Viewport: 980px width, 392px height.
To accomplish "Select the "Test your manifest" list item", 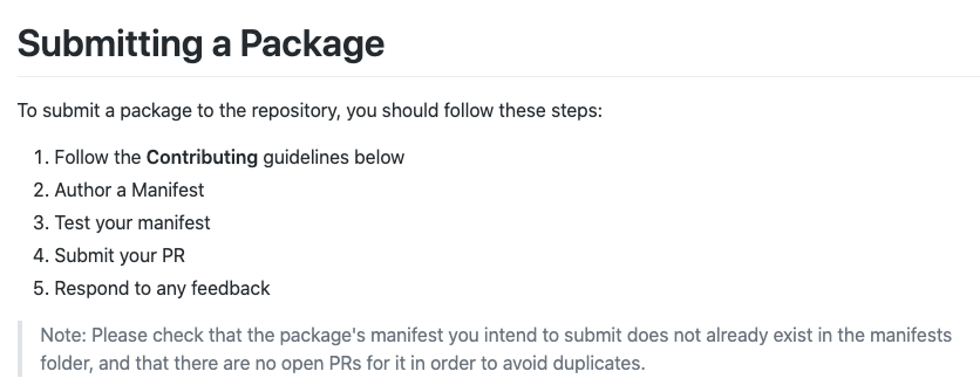I will click(132, 223).
